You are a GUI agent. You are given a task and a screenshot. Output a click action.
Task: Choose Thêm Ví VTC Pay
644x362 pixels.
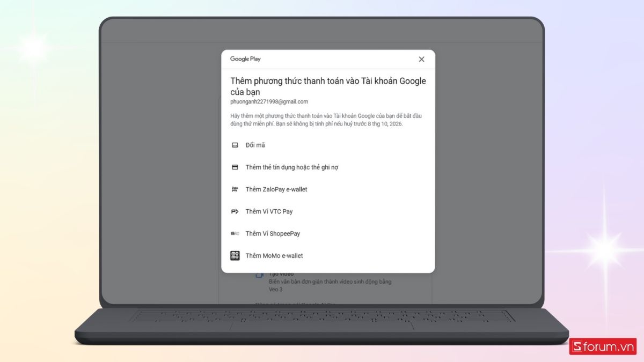point(328,211)
